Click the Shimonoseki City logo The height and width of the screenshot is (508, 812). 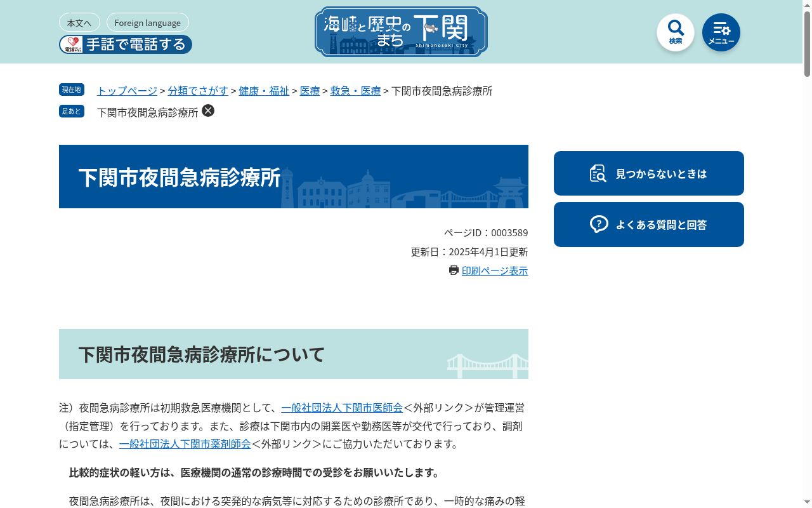pyautogui.click(x=401, y=32)
